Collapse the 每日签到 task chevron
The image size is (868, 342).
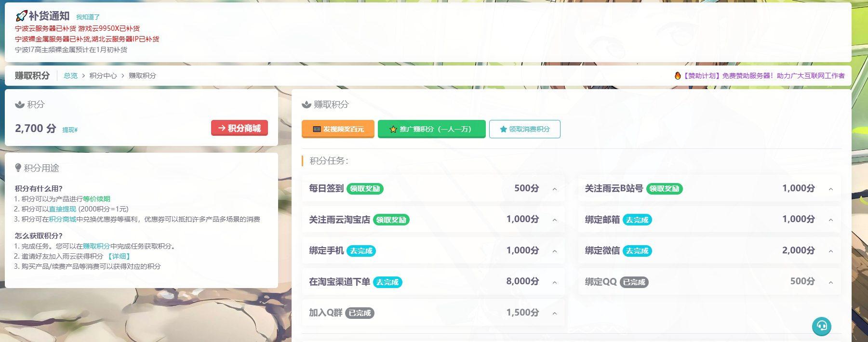pyautogui.click(x=555, y=189)
